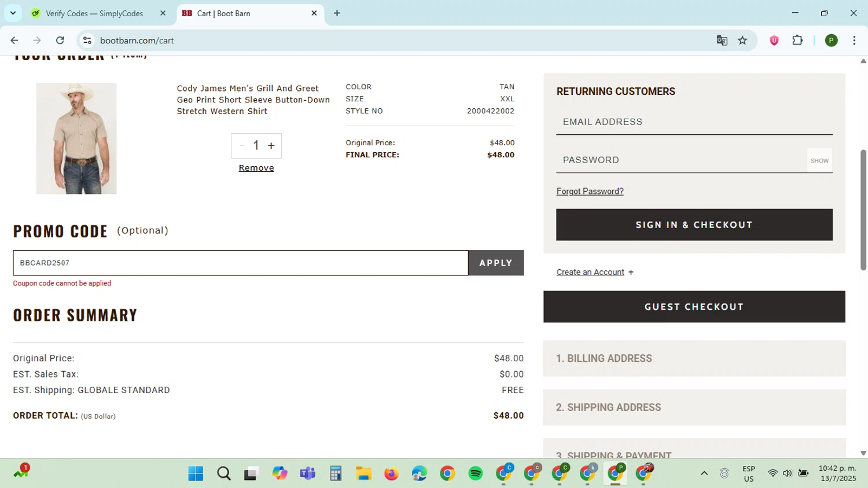Viewport: 868px width, 488px height.
Task: Open Wi-Fi network settings in tray
Action: 773,474
